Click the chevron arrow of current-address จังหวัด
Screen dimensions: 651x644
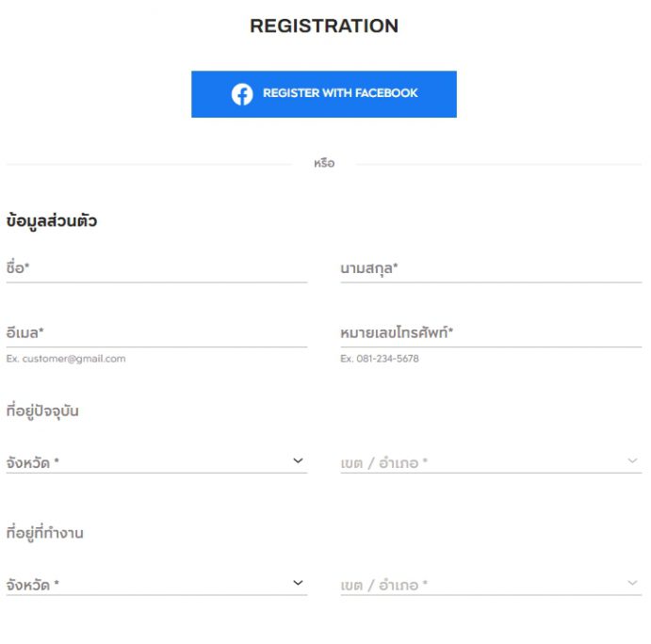coord(298,460)
